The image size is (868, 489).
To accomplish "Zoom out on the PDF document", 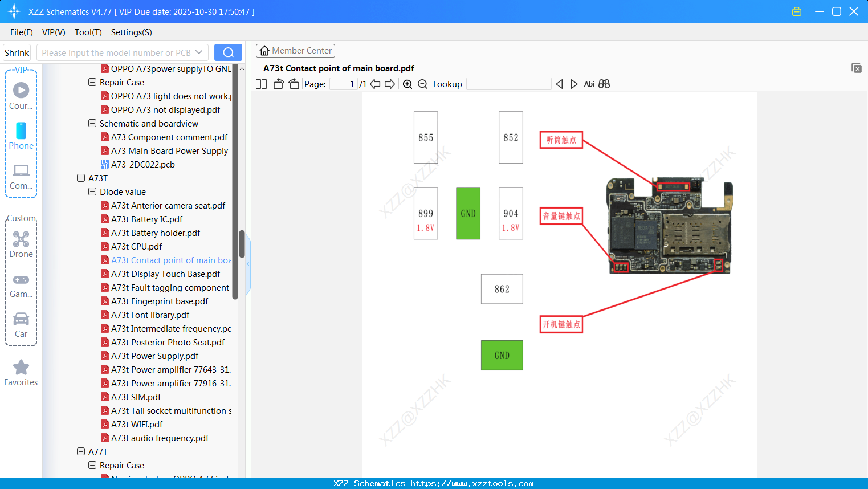I will tap(422, 84).
